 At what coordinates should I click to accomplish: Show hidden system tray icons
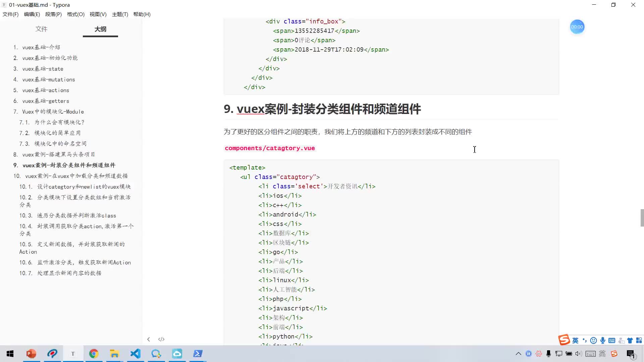click(x=518, y=354)
